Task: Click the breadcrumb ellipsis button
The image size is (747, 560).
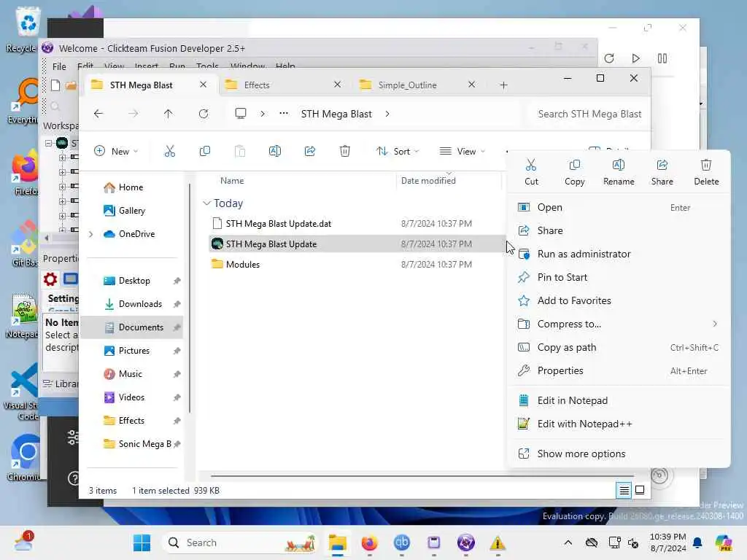Action: (284, 114)
